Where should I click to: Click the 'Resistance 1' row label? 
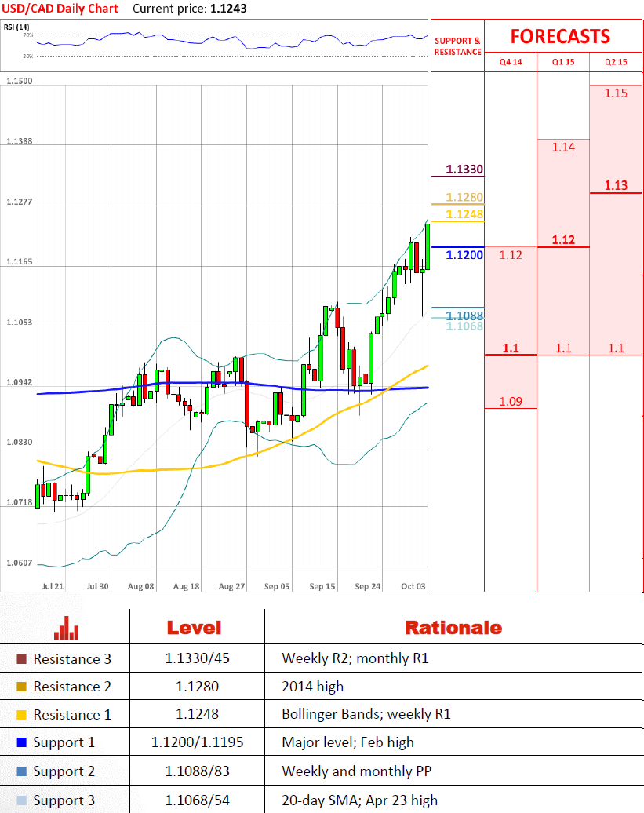coord(72,714)
